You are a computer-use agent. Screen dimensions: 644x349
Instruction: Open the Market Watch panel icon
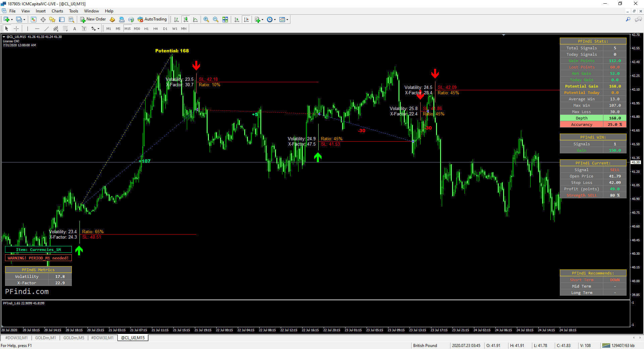(x=33, y=19)
